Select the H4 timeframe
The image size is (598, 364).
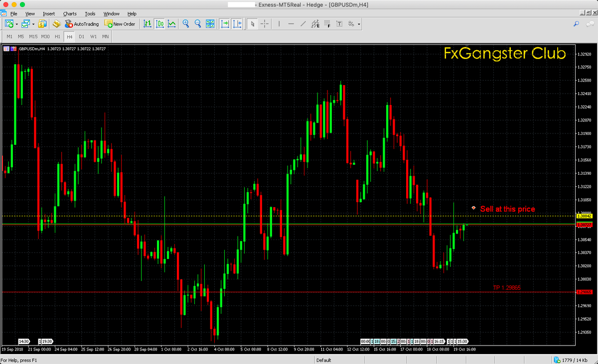pos(69,36)
